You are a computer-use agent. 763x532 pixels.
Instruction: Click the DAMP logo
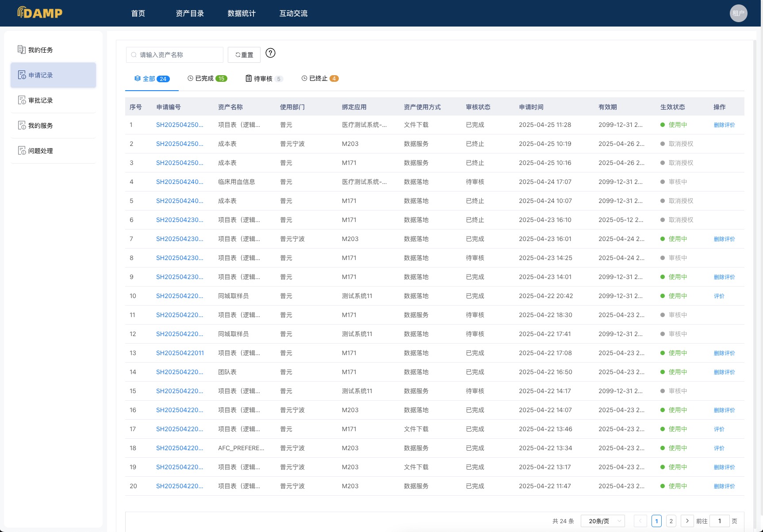pos(40,13)
